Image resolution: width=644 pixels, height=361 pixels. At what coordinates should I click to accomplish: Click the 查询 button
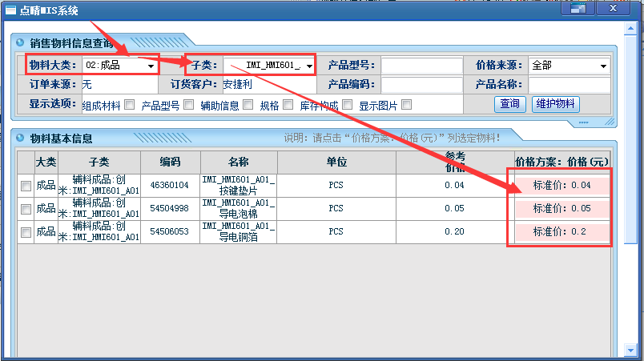(509, 104)
